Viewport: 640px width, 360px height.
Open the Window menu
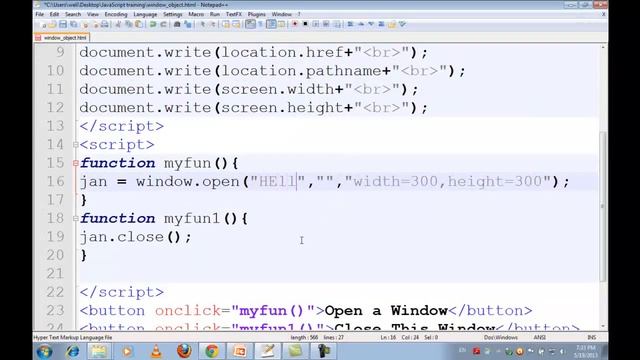(x=282, y=14)
